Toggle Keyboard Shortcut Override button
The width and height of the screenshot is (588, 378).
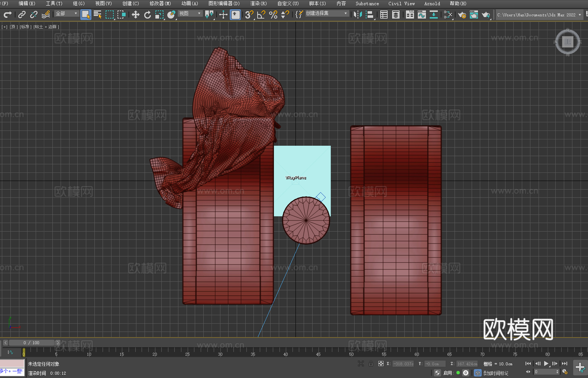tap(236, 14)
